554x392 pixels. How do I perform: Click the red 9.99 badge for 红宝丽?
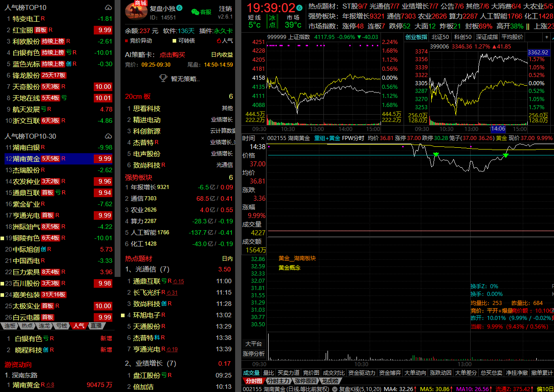point(102,30)
